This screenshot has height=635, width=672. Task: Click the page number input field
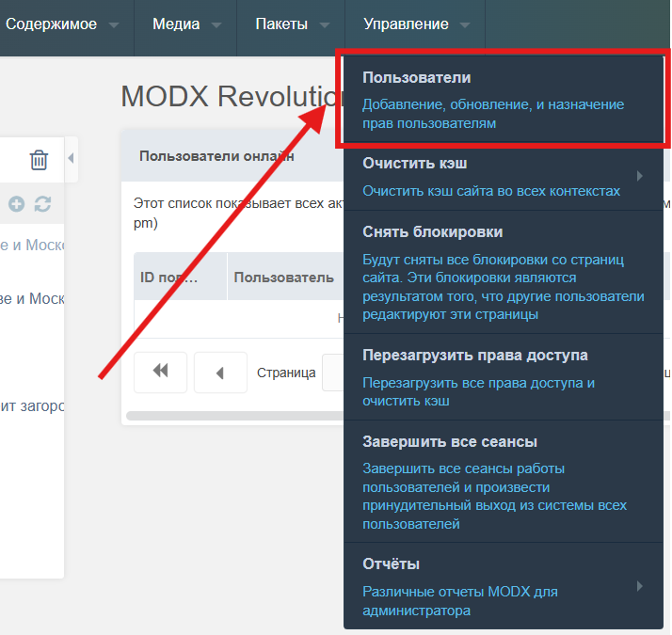tap(331, 373)
